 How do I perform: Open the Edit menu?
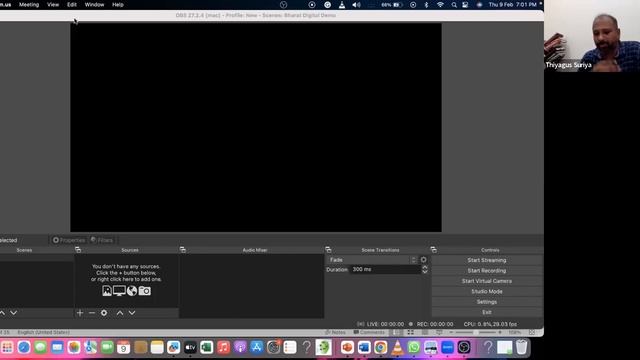pos(72,5)
